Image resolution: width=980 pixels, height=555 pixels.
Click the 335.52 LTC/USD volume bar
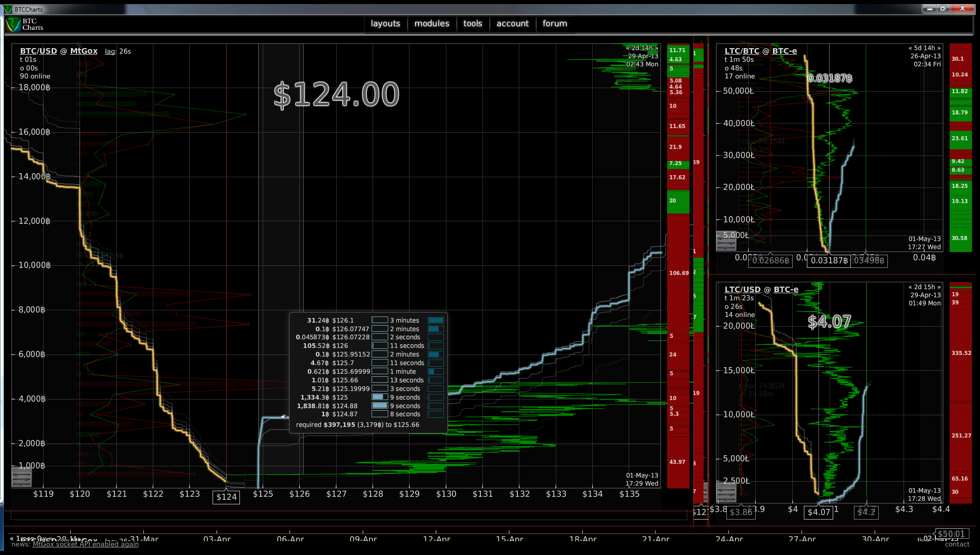point(961,353)
